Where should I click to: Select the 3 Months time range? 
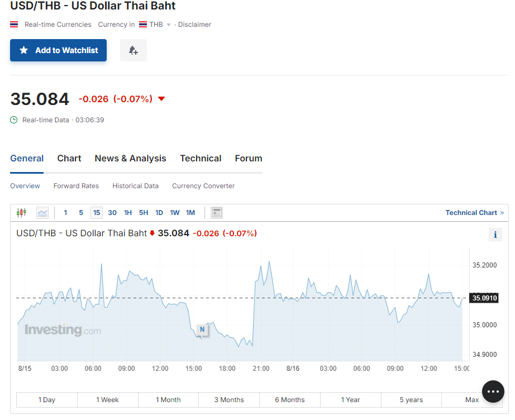click(x=229, y=400)
